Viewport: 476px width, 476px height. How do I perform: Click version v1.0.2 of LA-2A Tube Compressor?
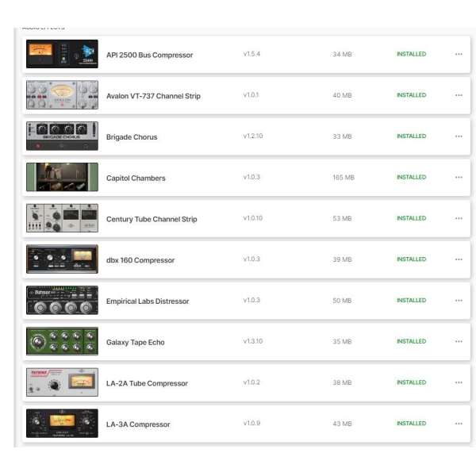pyautogui.click(x=251, y=382)
